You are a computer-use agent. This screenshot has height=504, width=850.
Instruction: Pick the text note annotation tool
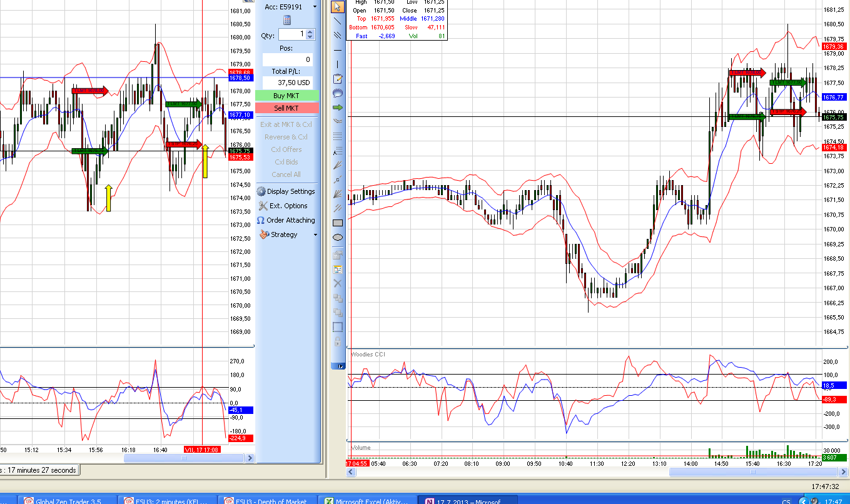click(337, 79)
